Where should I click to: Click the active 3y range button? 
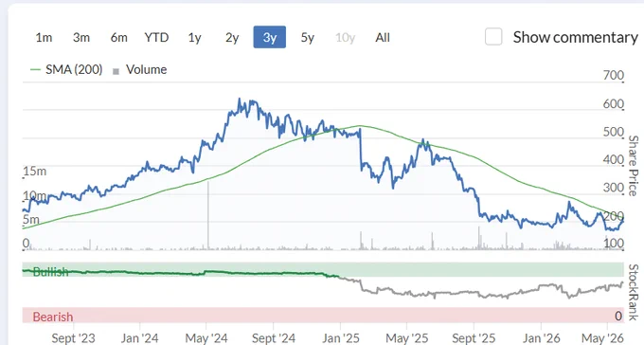[x=269, y=37]
